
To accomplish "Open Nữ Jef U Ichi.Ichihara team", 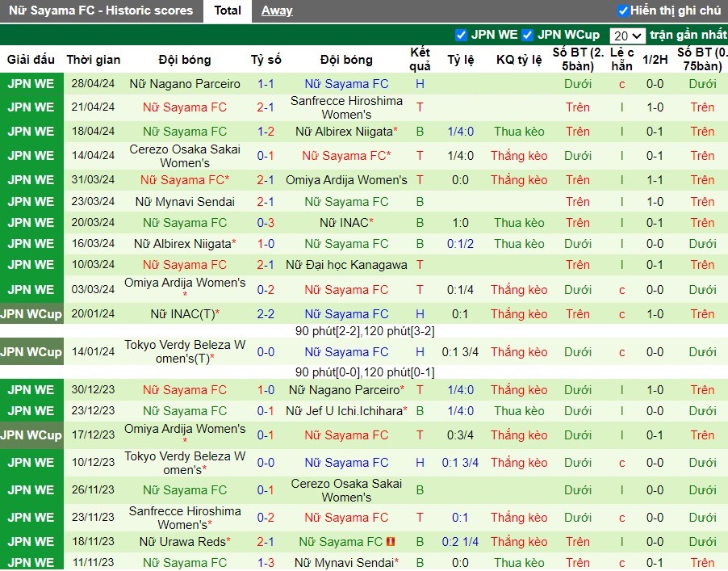I will coord(346,411).
